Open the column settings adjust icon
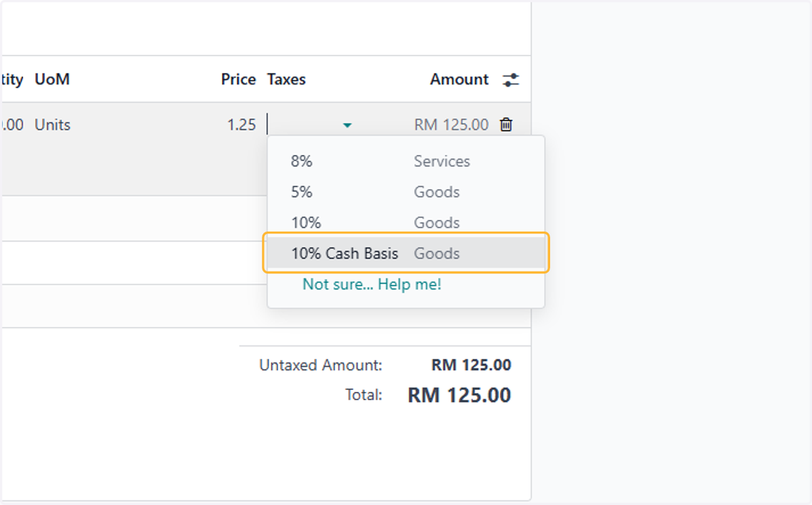The width and height of the screenshot is (812, 505). point(511,80)
